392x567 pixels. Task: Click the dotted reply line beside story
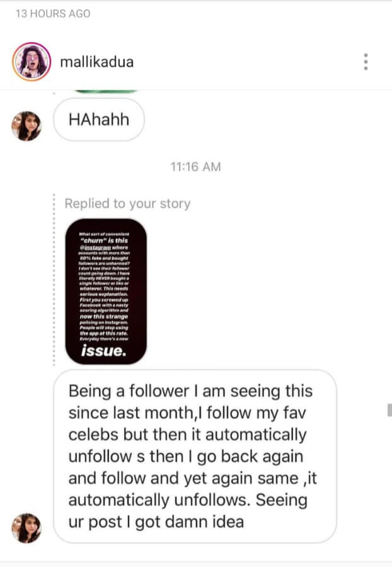[x=55, y=284]
